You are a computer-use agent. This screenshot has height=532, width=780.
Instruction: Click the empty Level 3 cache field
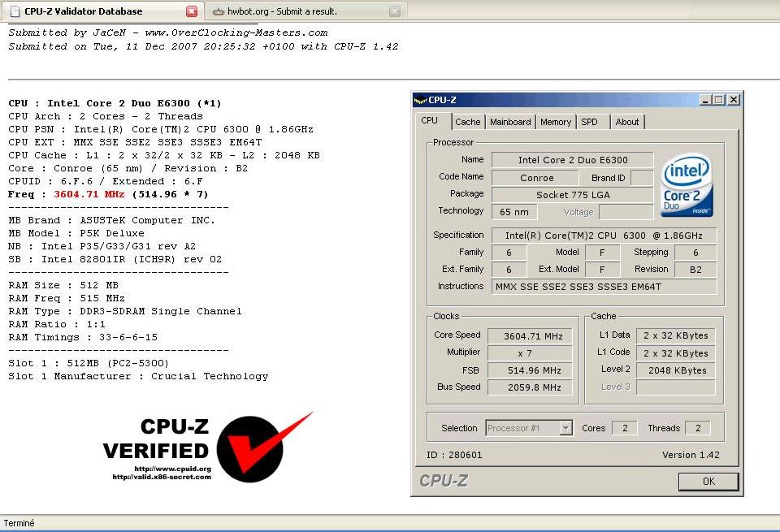click(x=676, y=387)
